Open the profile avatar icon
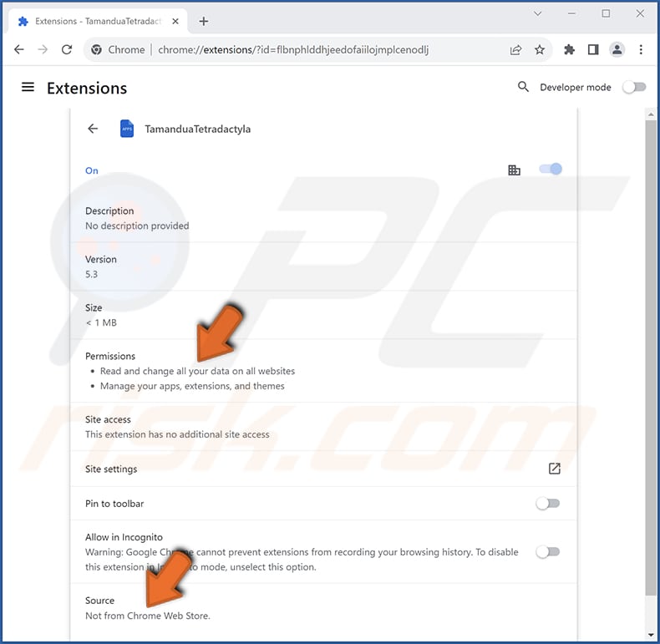Image resolution: width=660 pixels, height=644 pixels. click(617, 49)
